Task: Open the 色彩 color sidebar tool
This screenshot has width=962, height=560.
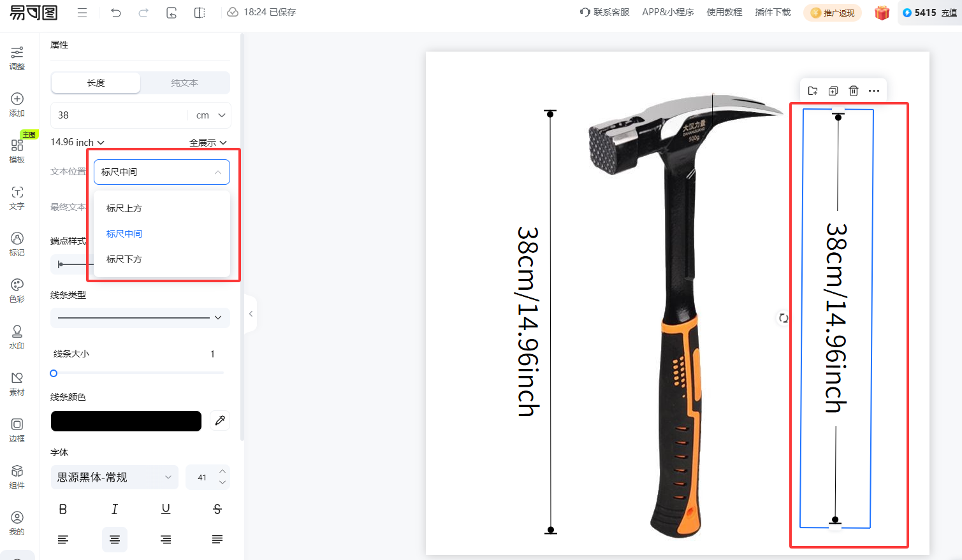Action: click(x=17, y=290)
